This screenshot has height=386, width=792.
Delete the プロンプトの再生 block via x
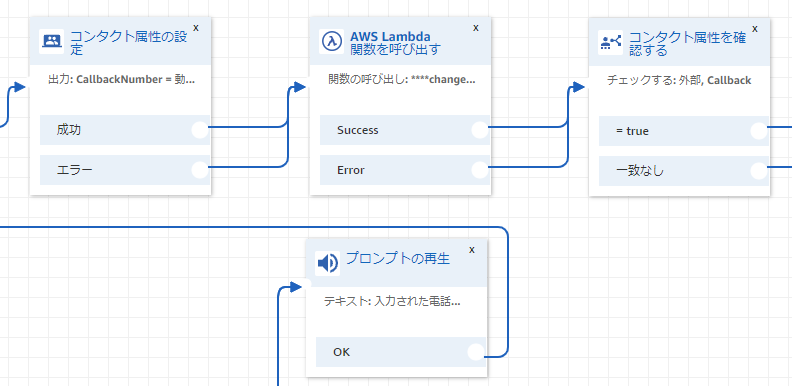472,250
